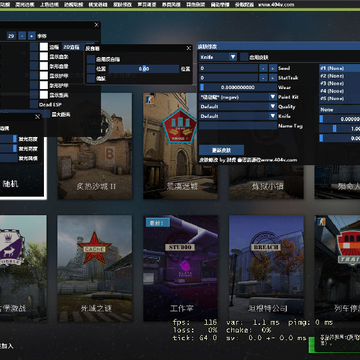
Task: Select the purple crest Cobblestone map card
Action: tap(23, 268)
